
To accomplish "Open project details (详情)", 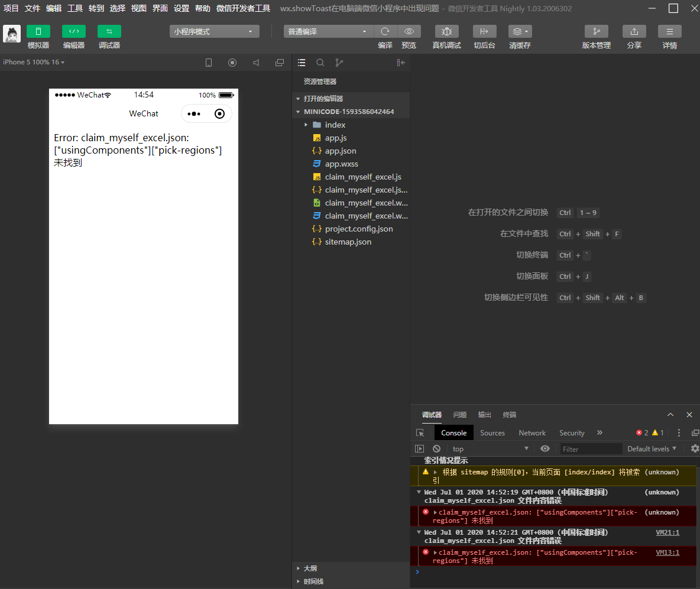I will [x=670, y=31].
